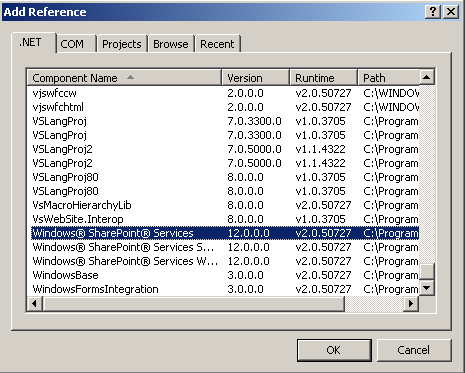The image size is (465, 373).
Task: Select Windows® SharePoint® Services W... row
Action: tap(223, 261)
